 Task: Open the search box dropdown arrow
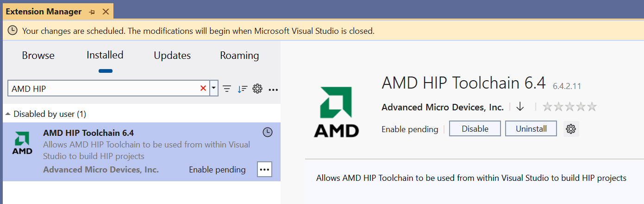pyautogui.click(x=213, y=88)
